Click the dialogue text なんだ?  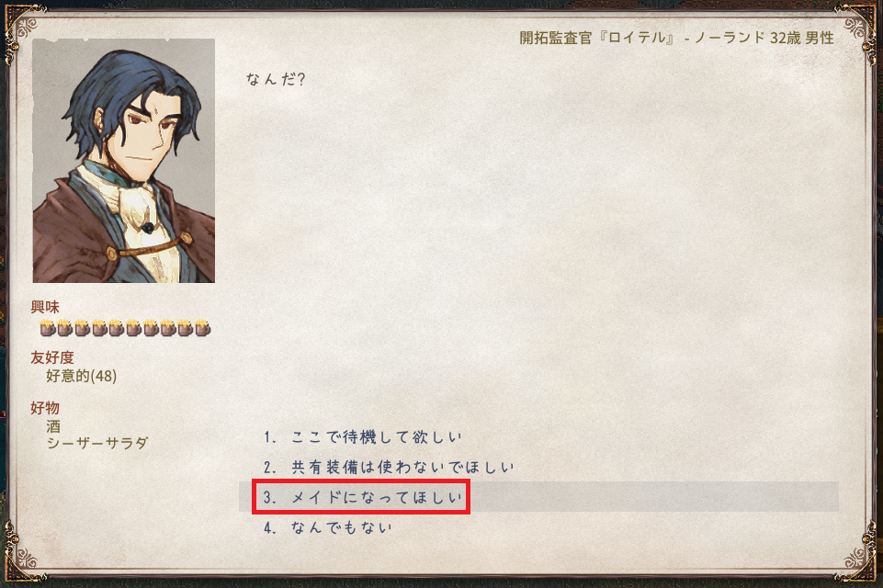click(x=276, y=79)
